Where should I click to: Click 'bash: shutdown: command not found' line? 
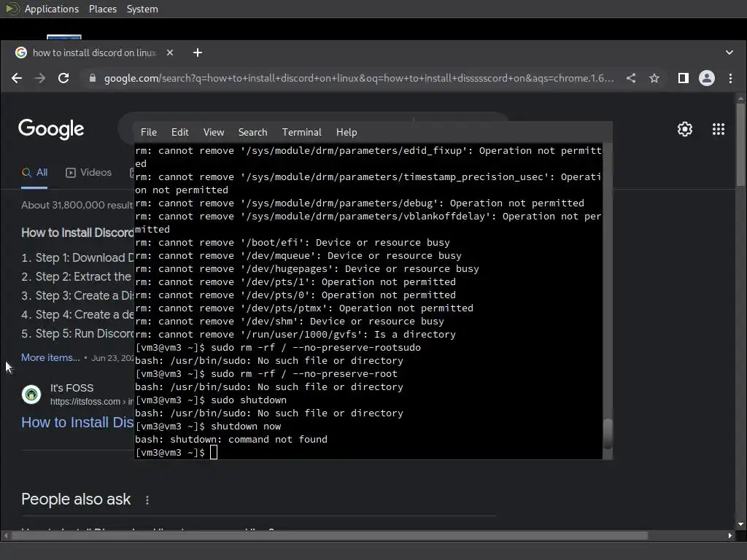click(x=231, y=440)
